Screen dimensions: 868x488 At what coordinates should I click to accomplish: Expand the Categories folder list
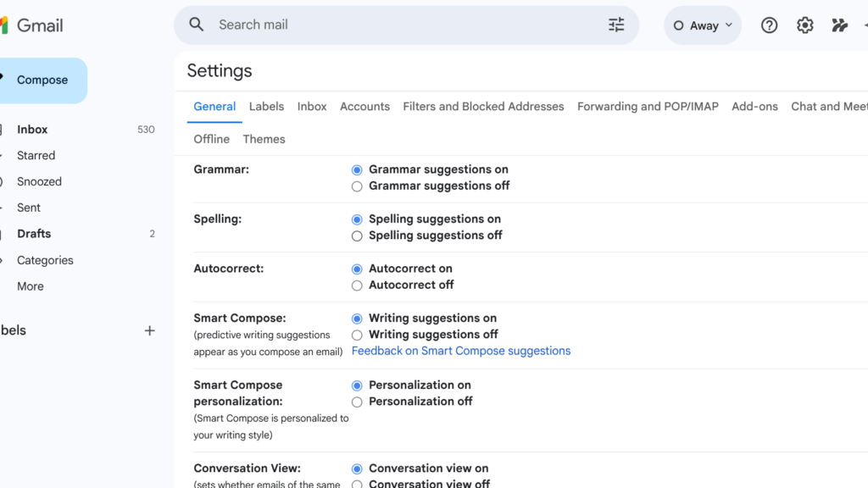[45, 260]
